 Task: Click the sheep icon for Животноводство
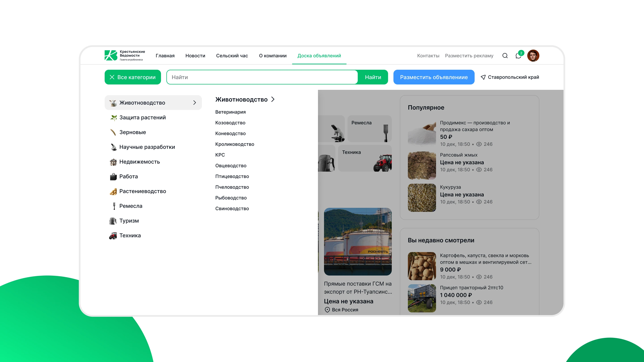113,103
